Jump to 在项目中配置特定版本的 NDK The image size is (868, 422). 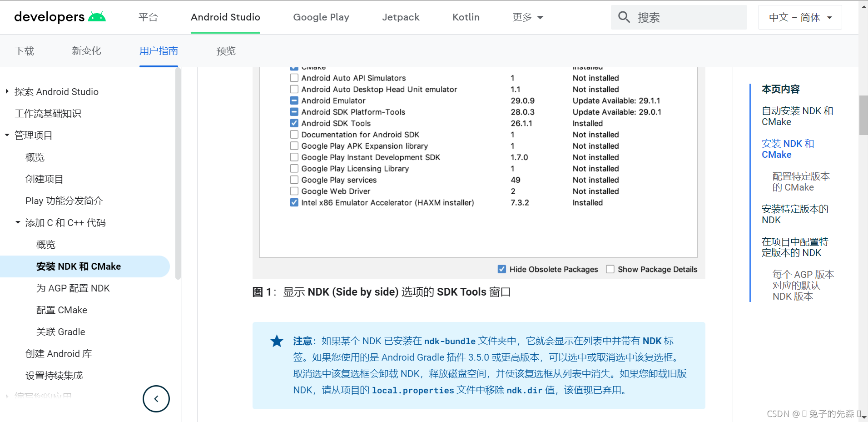[795, 247]
